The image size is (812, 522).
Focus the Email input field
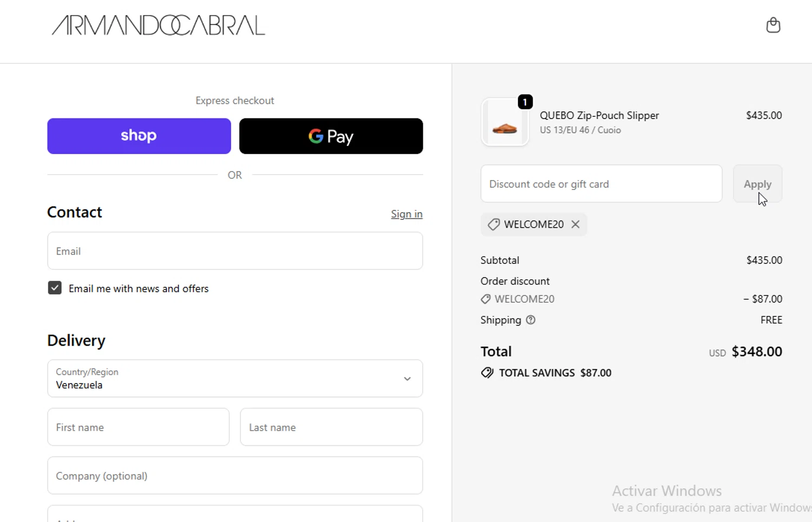pyautogui.click(x=235, y=251)
